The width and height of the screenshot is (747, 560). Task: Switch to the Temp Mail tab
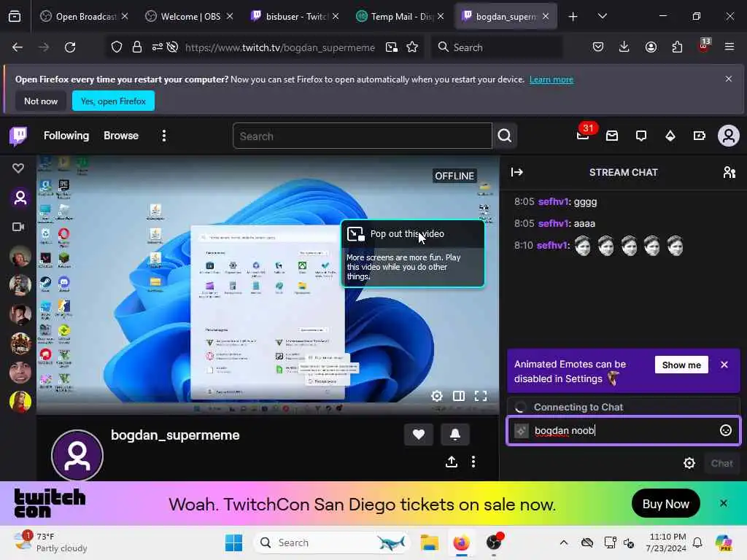[400, 17]
